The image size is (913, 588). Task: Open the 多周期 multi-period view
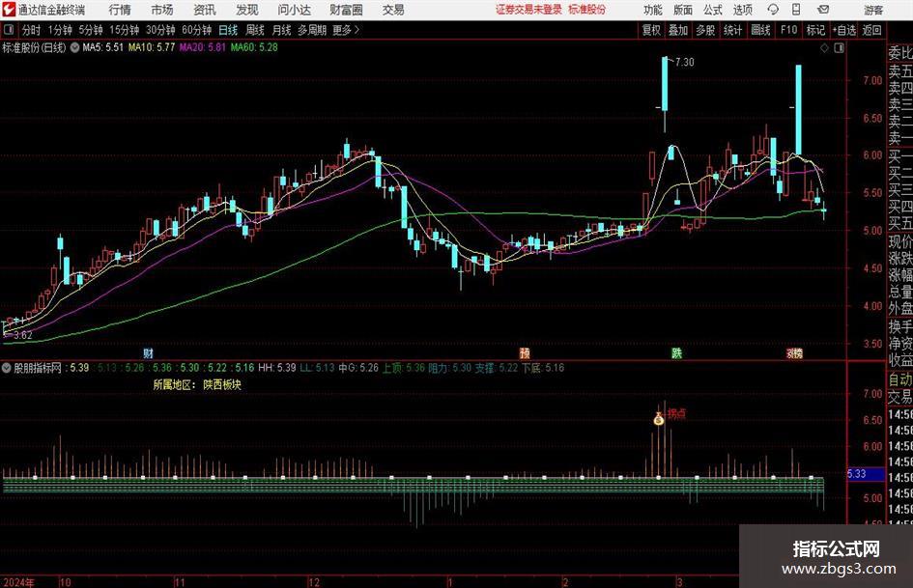[312, 30]
